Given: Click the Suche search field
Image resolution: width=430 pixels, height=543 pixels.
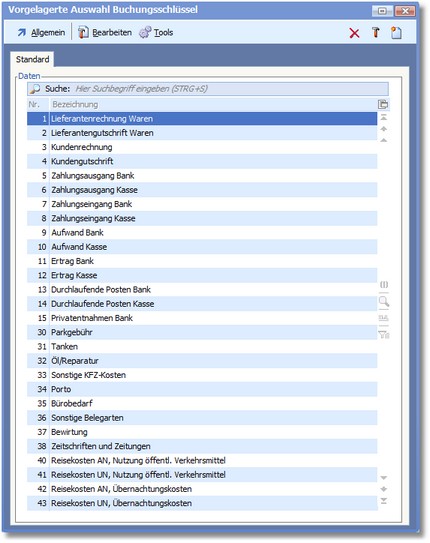Looking at the screenshot, I should [x=208, y=89].
